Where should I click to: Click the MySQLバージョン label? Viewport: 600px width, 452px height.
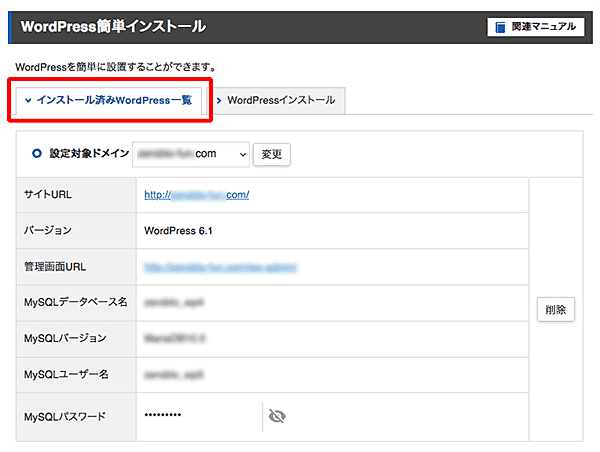65,338
